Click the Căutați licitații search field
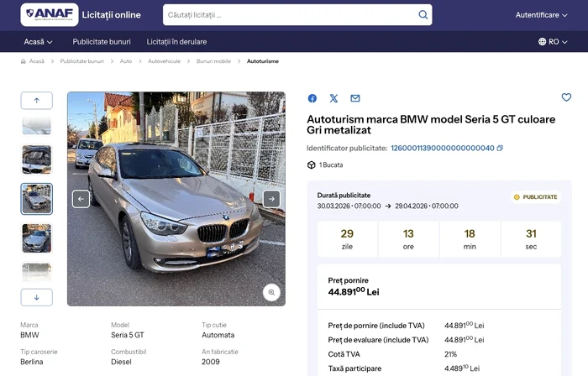This screenshot has height=376, width=588. pyautogui.click(x=286, y=15)
